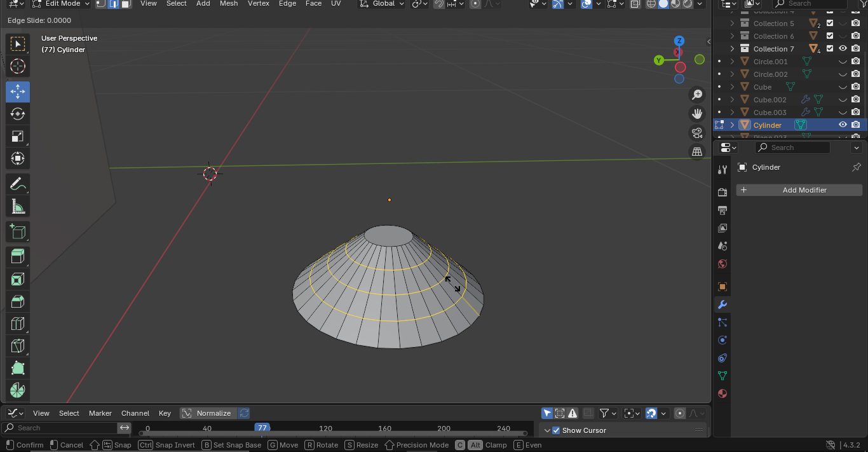
Task: Click the viewport zoom magnifier icon
Action: coord(697,95)
